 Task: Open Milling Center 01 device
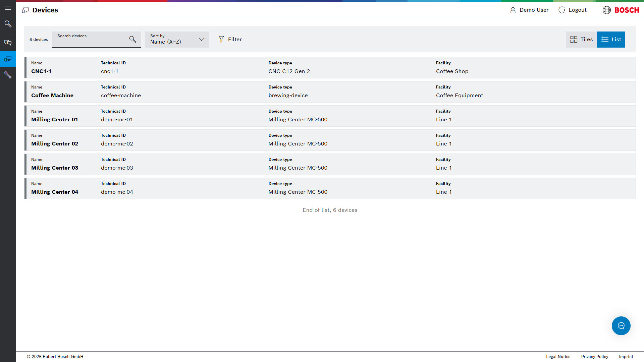coord(330,116)
